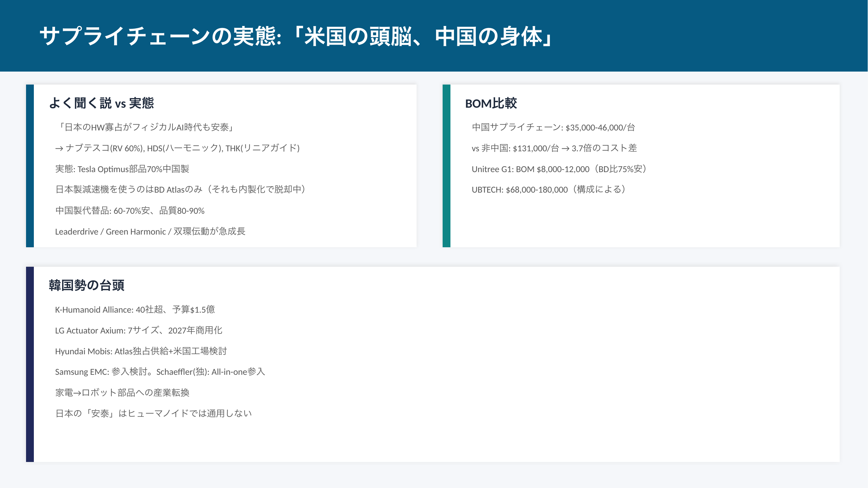Image resolution: width=868 pixels, height=488 pixels.
Task: Select the 韓国勢の台頭 section heading
Action: (87, 285)
